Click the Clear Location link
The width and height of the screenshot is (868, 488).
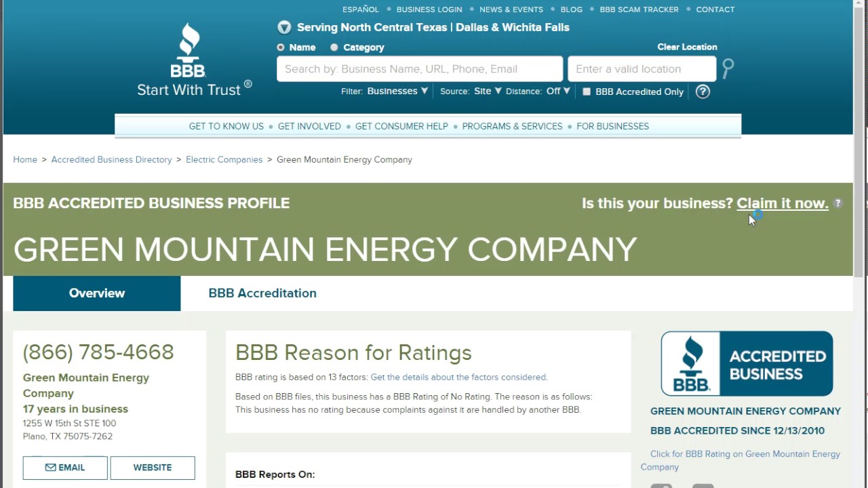coord(687,47)
